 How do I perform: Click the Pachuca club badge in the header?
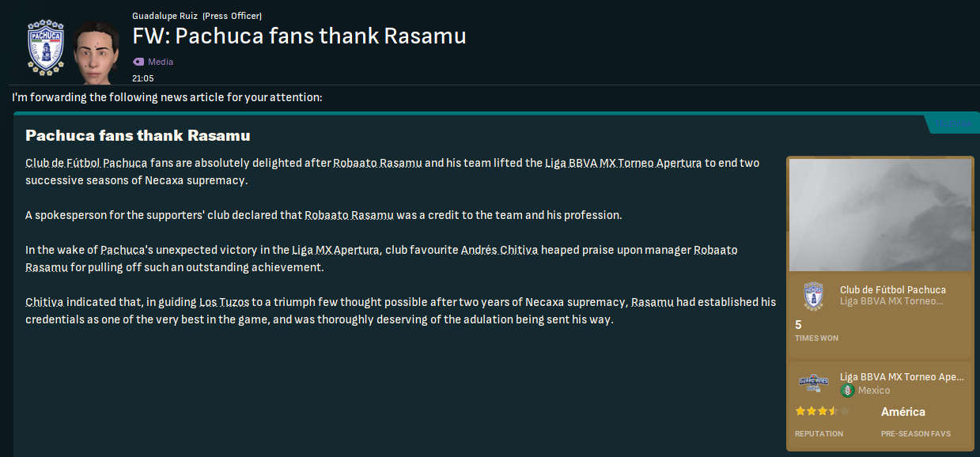46,49
